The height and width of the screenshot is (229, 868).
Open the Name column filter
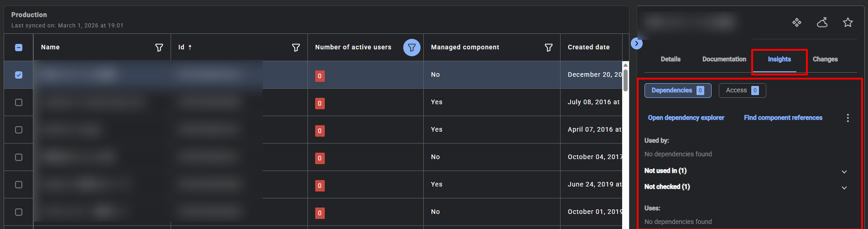[x=159, y=48]
